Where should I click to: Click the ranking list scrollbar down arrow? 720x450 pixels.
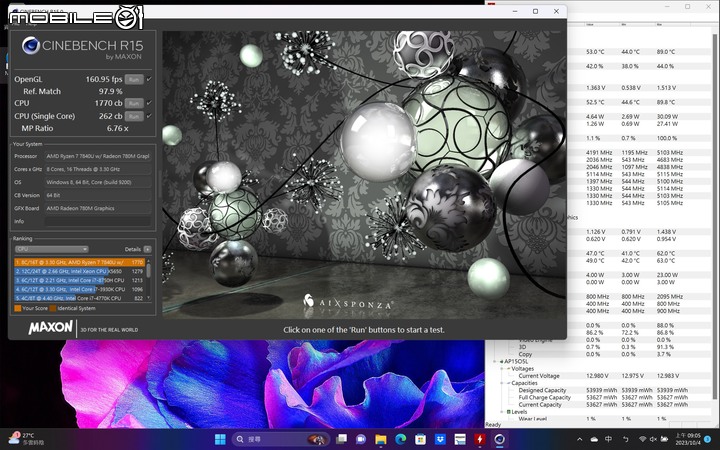click(148, 298)
